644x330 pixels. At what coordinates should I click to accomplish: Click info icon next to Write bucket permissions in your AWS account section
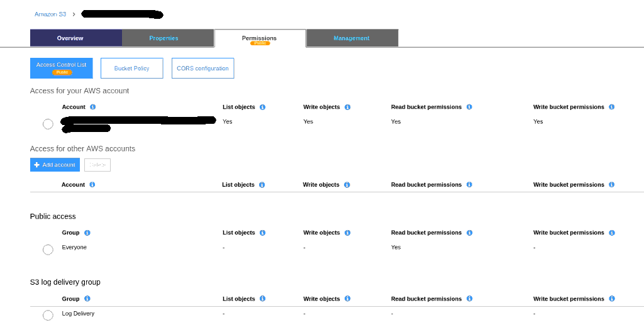[x=611, y=107]
